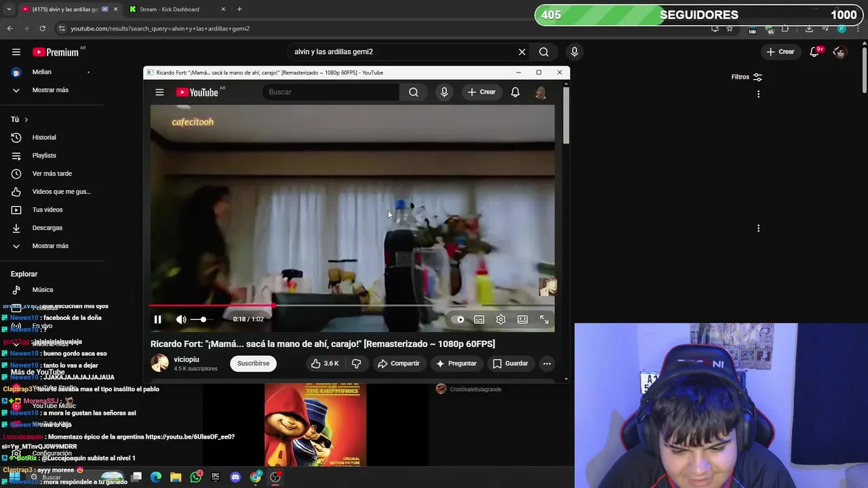This screenshot has width=868, height=488.
Task: Open player settings gear
Action: click(x=500, y=319)
